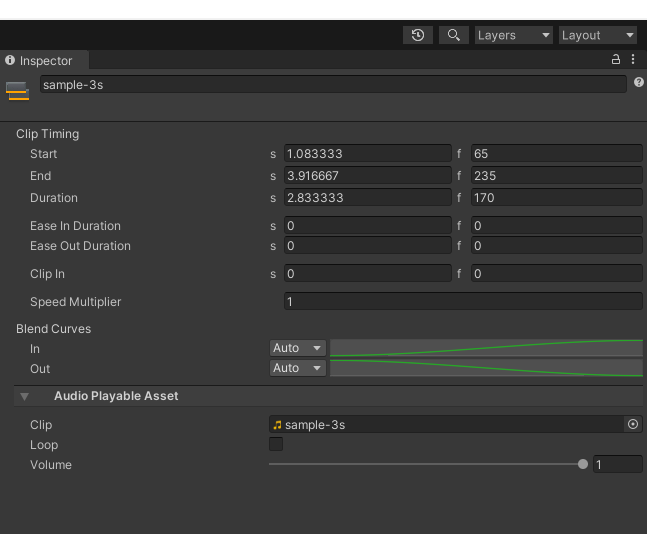Toggle the Inspector lock icon
This screenshot has width=647, height=534.
point(616,60)
